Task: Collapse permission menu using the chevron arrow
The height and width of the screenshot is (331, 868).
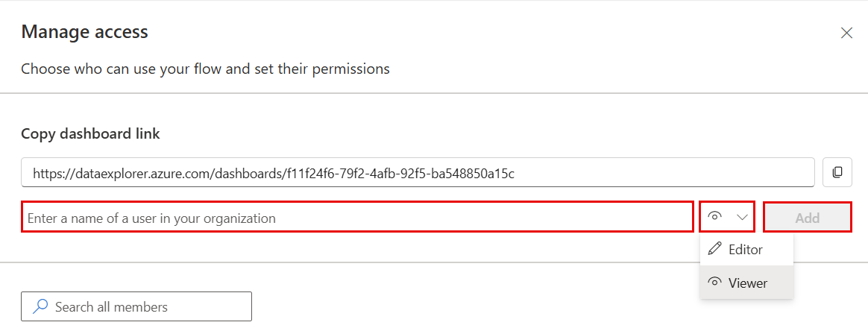Action: (x=742, y=217)
